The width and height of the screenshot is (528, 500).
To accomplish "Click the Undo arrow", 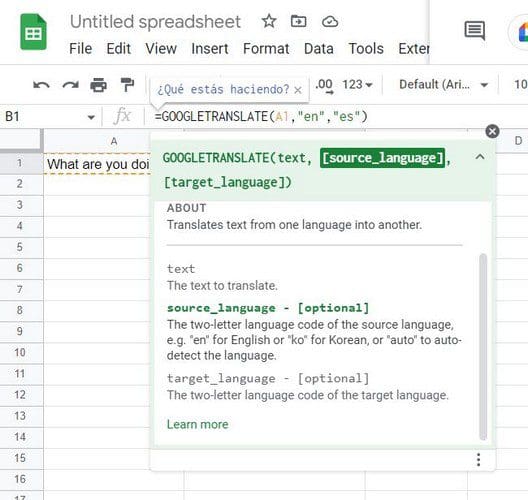I will tap(41, 85).
